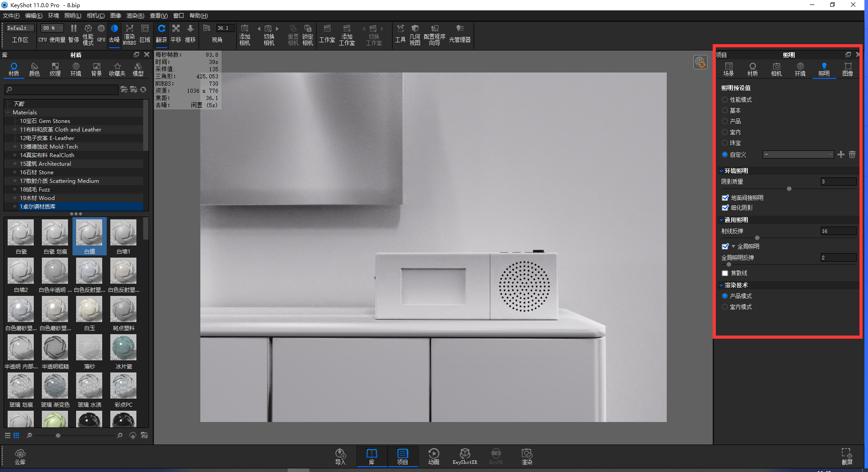
Task: Open the Default workspace dropdown
Action: [20, 28]
